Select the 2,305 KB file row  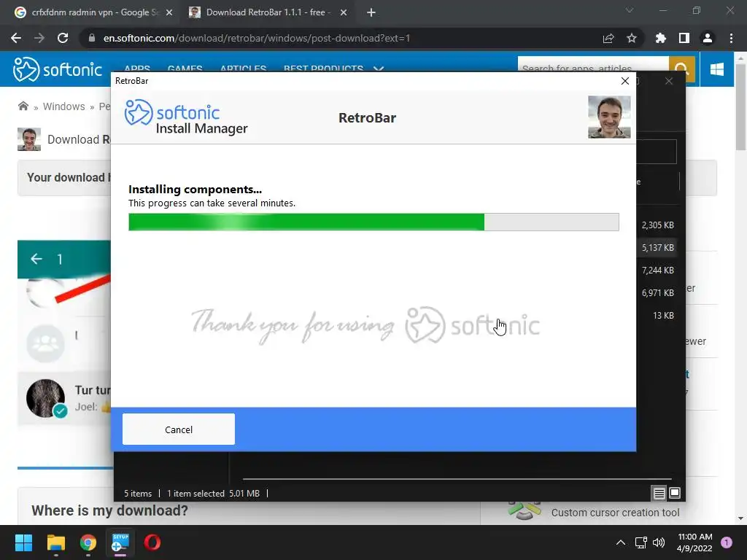pyautogui.click(x=657, y=225)
